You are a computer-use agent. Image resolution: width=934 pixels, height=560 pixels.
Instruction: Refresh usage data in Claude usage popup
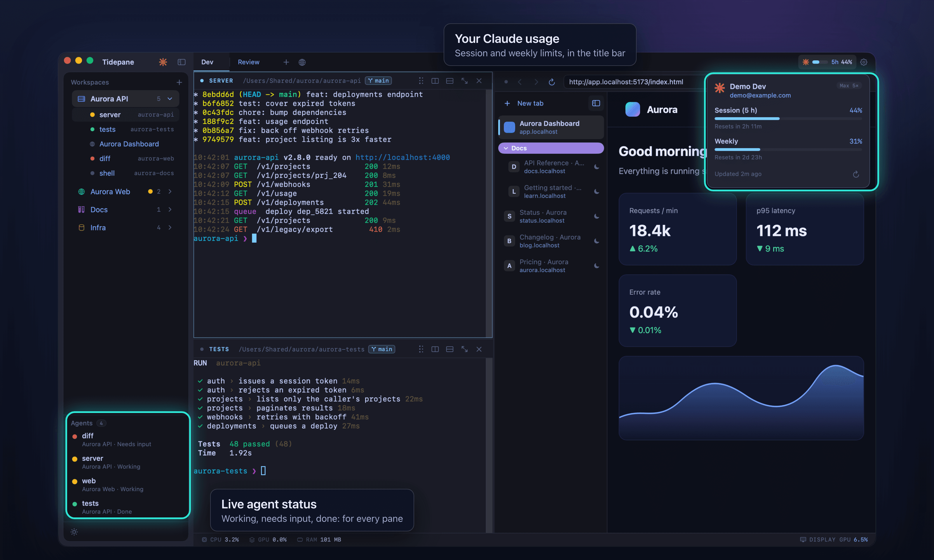[x=856, y=174]
